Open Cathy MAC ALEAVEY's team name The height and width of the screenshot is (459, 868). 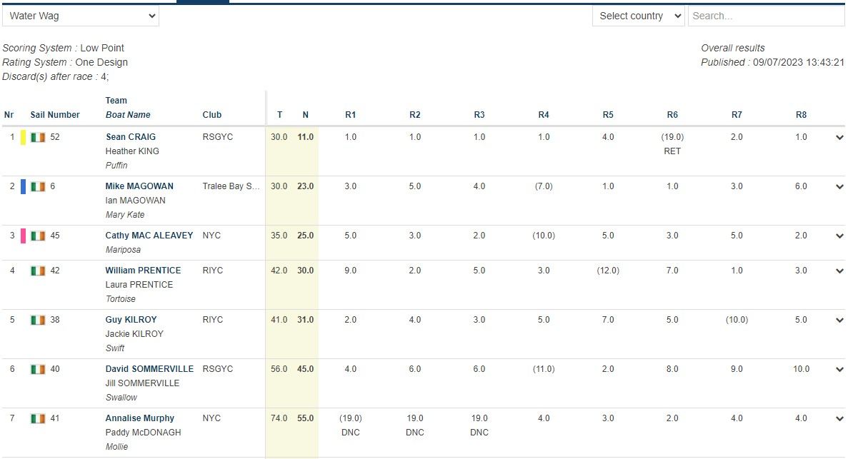tap(149, 236)
